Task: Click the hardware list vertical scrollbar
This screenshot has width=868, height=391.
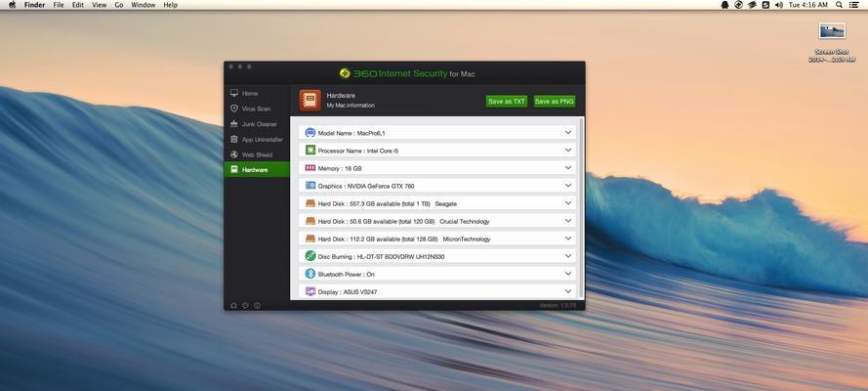Action: pos(581,207)
